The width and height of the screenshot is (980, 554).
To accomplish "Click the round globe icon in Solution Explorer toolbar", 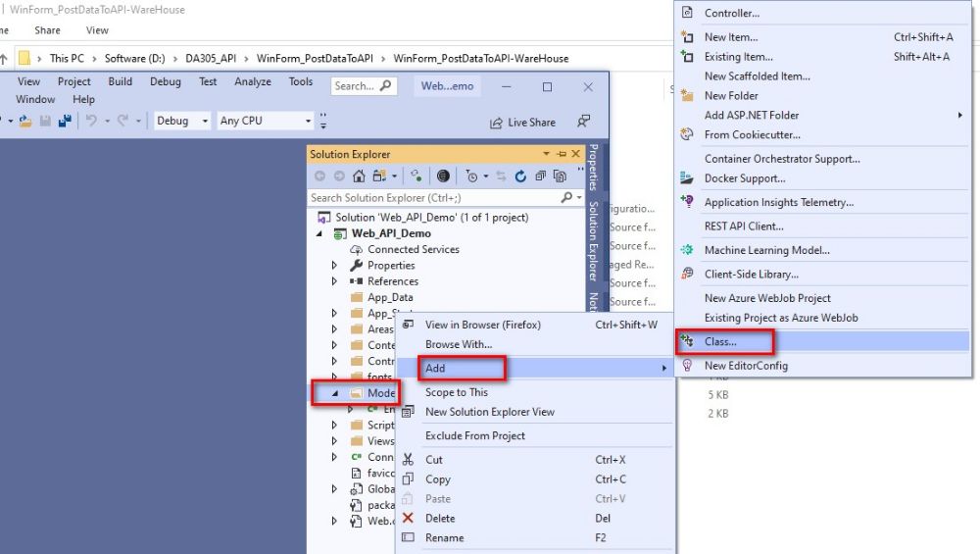I will pos(443,176).
